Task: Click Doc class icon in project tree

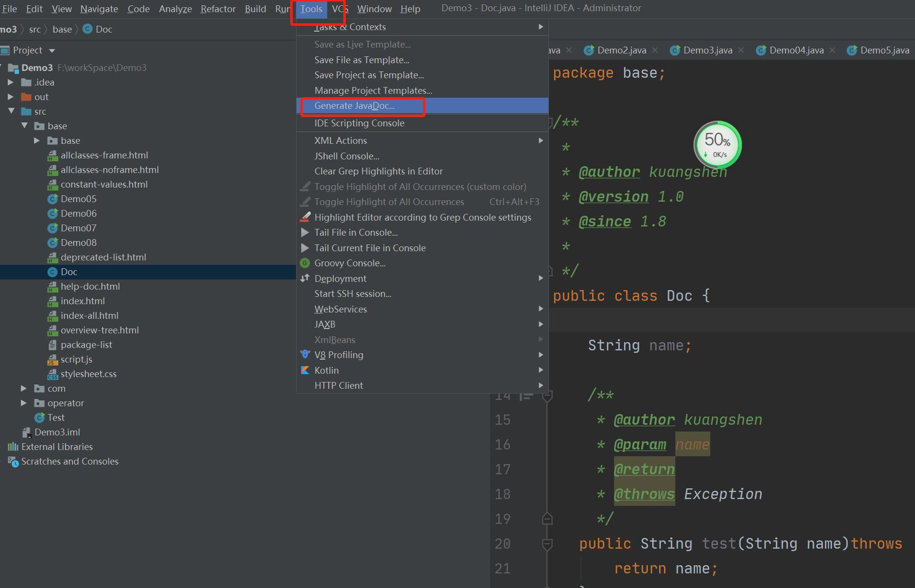Action: pos(53,272)
